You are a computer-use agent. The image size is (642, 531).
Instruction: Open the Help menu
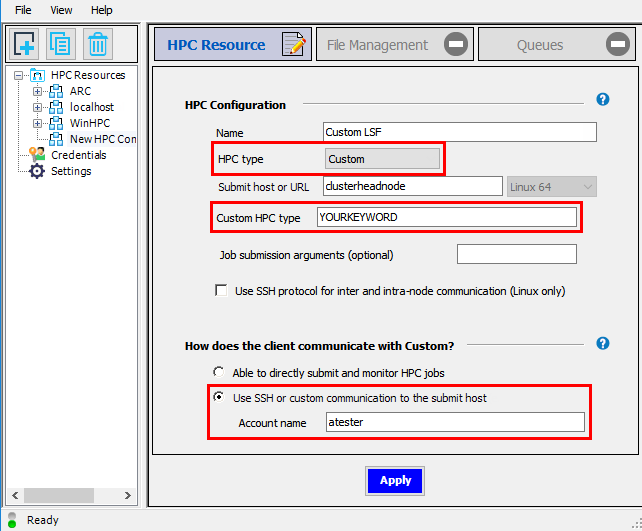point(102,10)
